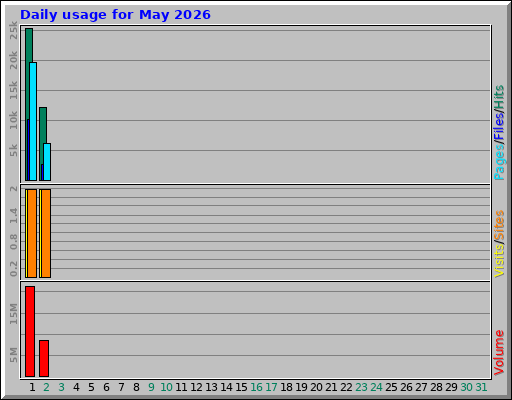
Task: Click day '24' on the x-axis
Action: pos(376,387)
